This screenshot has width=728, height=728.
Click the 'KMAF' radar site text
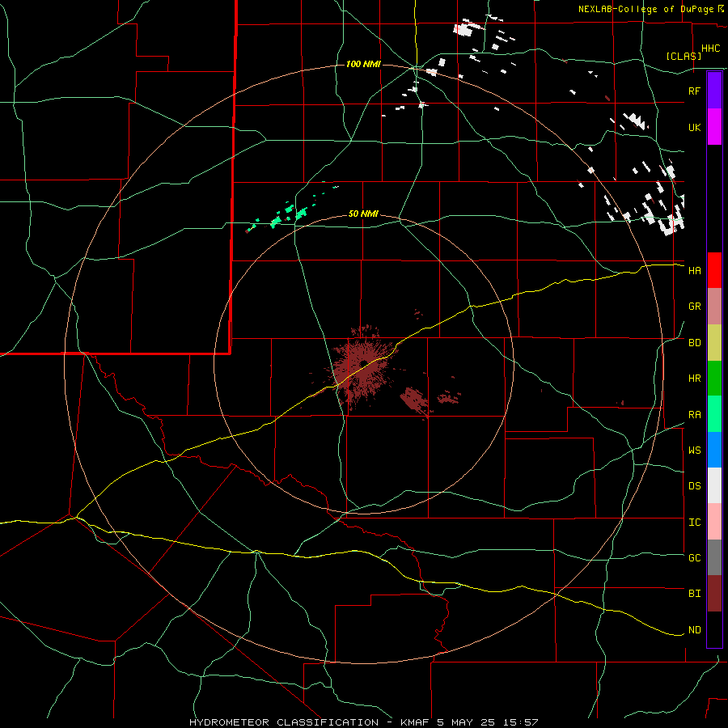416,722
